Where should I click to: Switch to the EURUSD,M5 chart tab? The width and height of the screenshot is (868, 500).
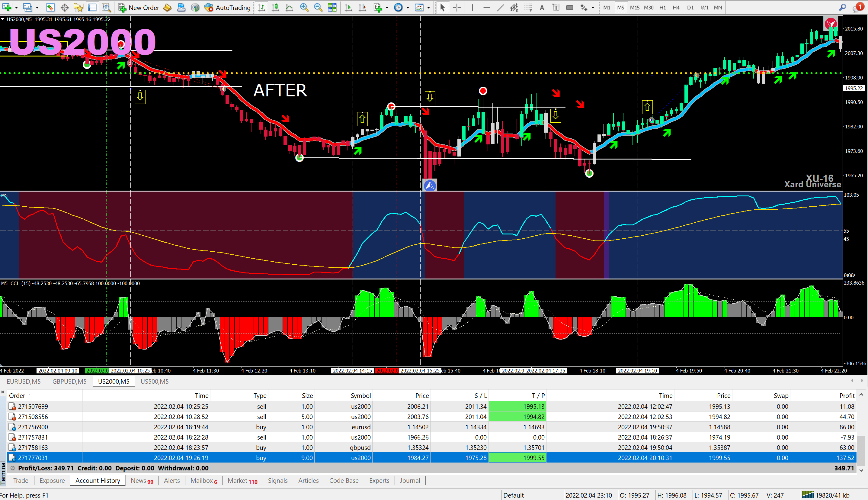point(23,381)
